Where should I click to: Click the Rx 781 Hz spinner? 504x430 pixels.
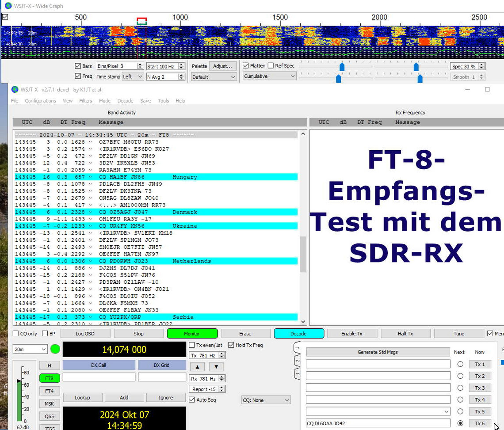click(207, 379)
